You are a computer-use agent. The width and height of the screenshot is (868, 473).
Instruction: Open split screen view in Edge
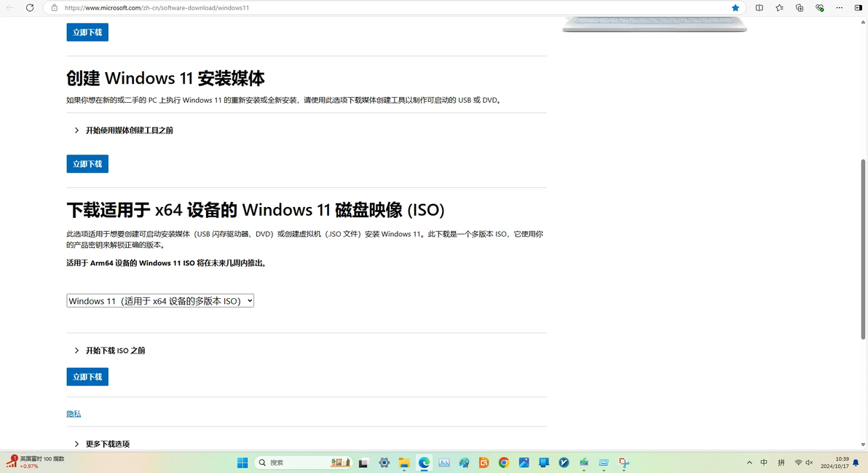tap(759, 8)
